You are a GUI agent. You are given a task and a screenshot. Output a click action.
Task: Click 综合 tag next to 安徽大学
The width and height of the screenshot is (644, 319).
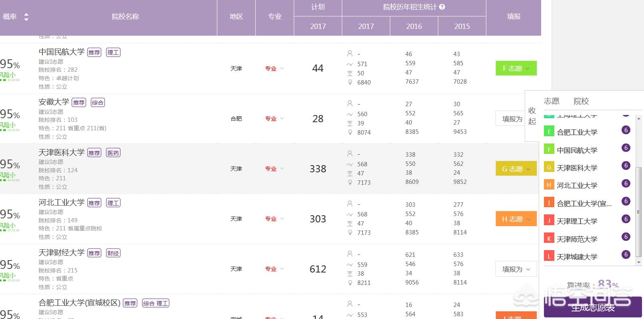(98, 103)
